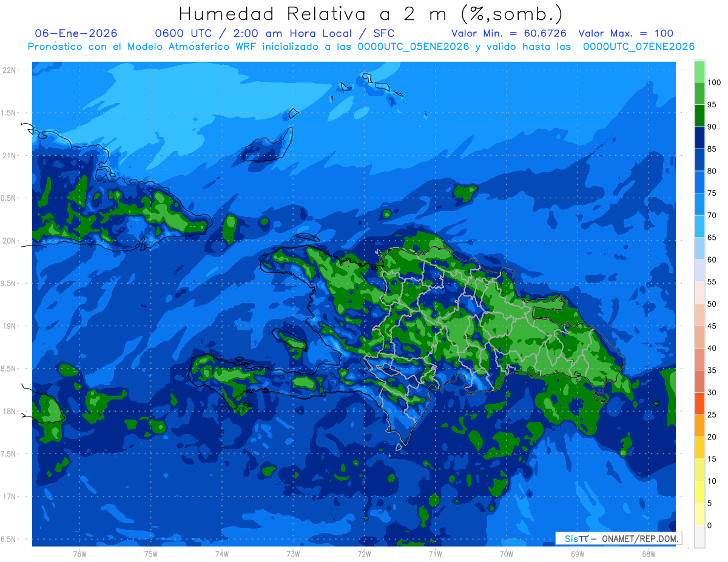Click the legend value '95'
The image size is (728, 562).
712,105
